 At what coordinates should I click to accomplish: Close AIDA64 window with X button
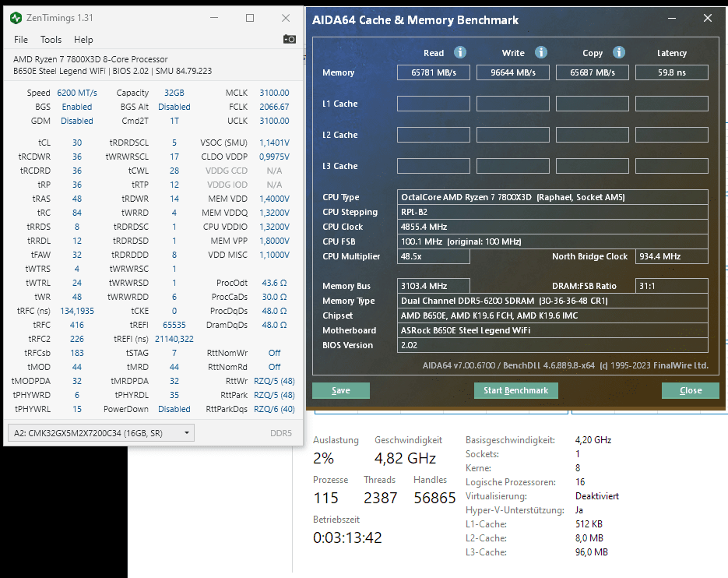(x=708, y=18)
